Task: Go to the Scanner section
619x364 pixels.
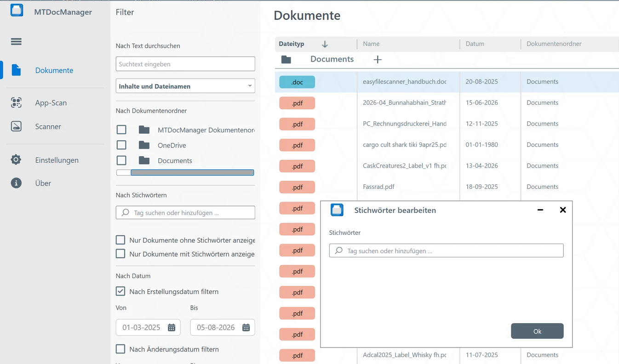Action: point(48,126)
